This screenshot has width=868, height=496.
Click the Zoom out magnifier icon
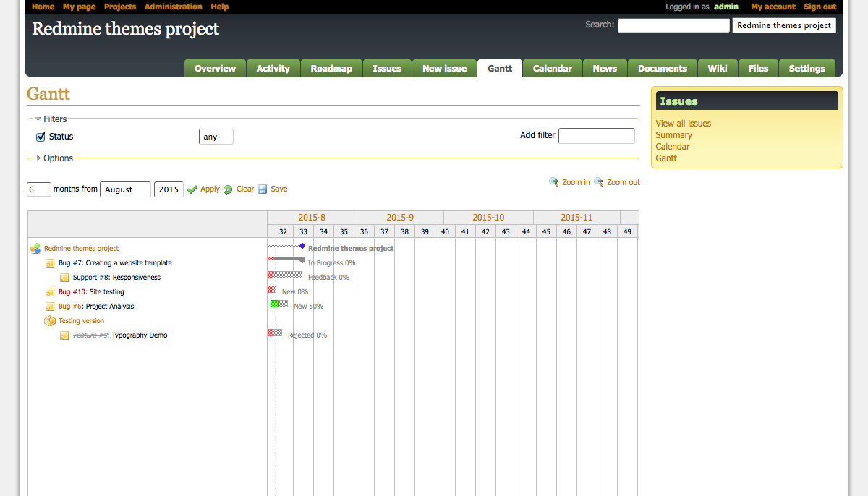599,182
